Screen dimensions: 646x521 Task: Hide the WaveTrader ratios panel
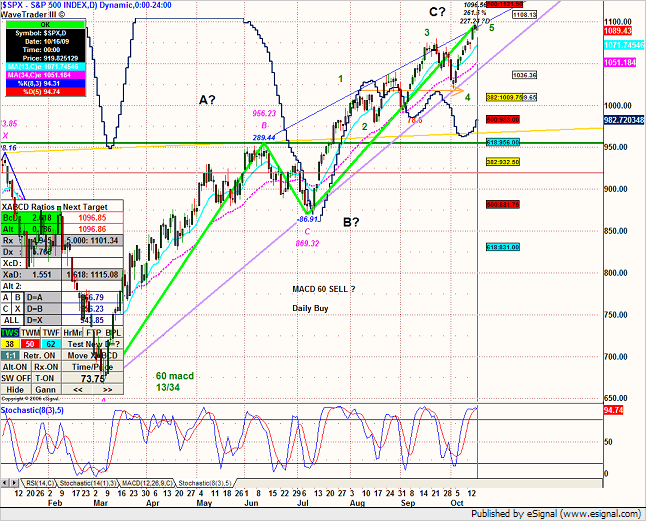click(15, 390)
